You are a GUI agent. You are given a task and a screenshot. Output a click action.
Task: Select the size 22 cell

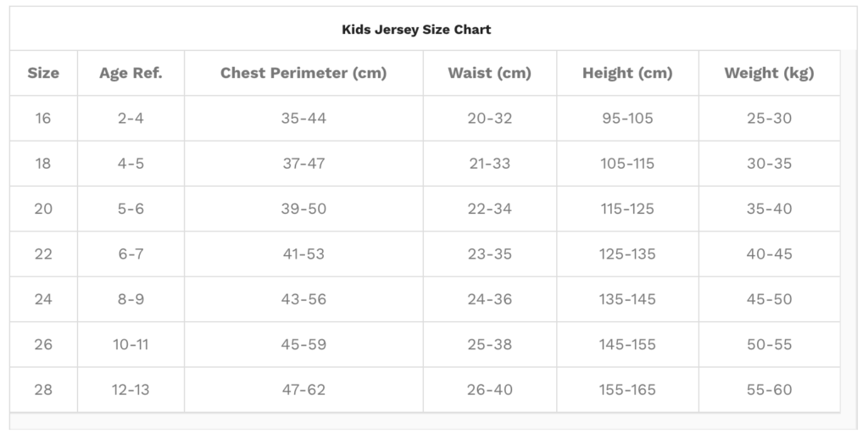point(43,254)
